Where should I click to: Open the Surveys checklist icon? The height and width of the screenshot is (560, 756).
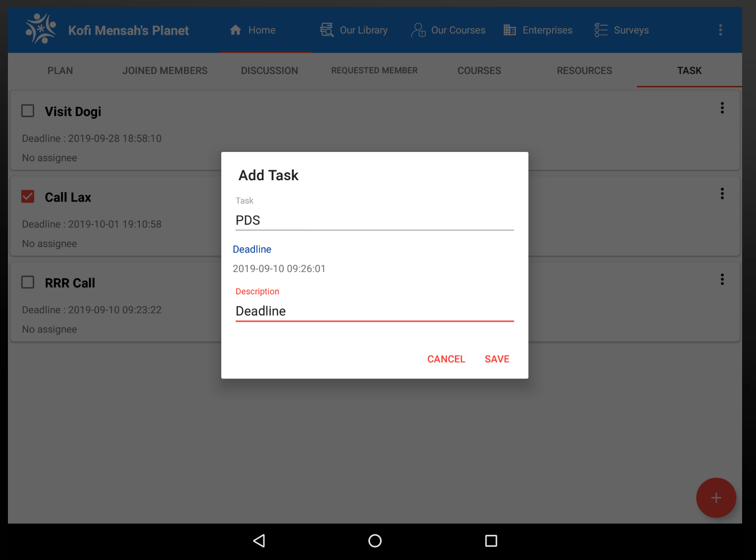[600, 30]
